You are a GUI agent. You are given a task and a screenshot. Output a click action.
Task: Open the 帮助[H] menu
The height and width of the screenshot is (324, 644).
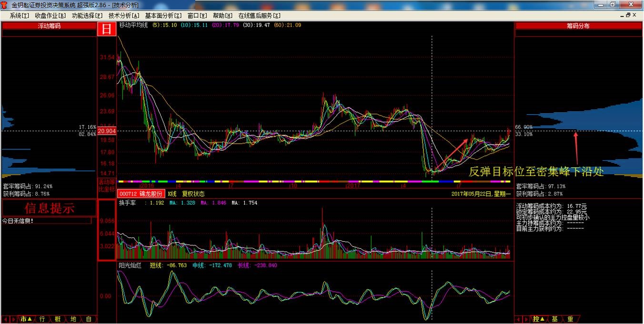coord(222,15)
